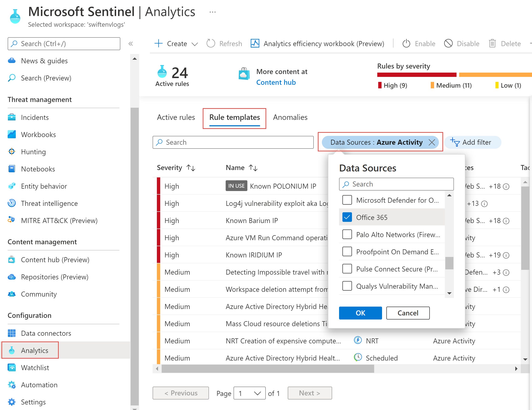The width and height of the screenshot is (532, 410).
Task: Open Automation gear icon
Action: pyautogui.click(x=12, y=385)
